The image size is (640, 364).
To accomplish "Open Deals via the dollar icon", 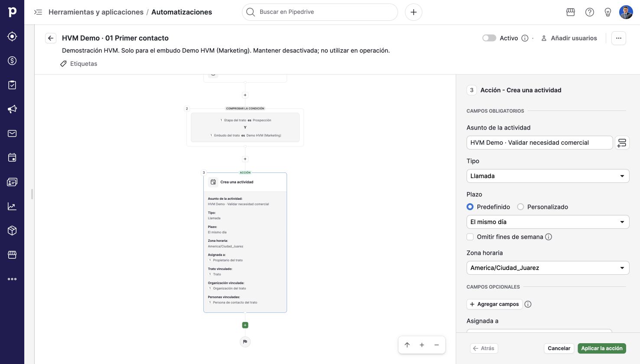I will pos(12,61).
